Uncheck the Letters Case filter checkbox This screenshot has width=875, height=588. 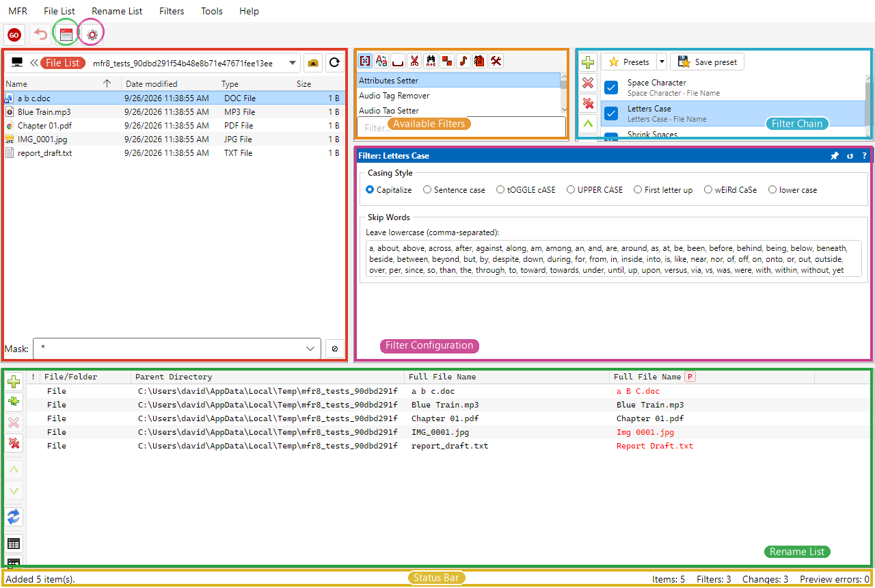[x=612, y=113]
